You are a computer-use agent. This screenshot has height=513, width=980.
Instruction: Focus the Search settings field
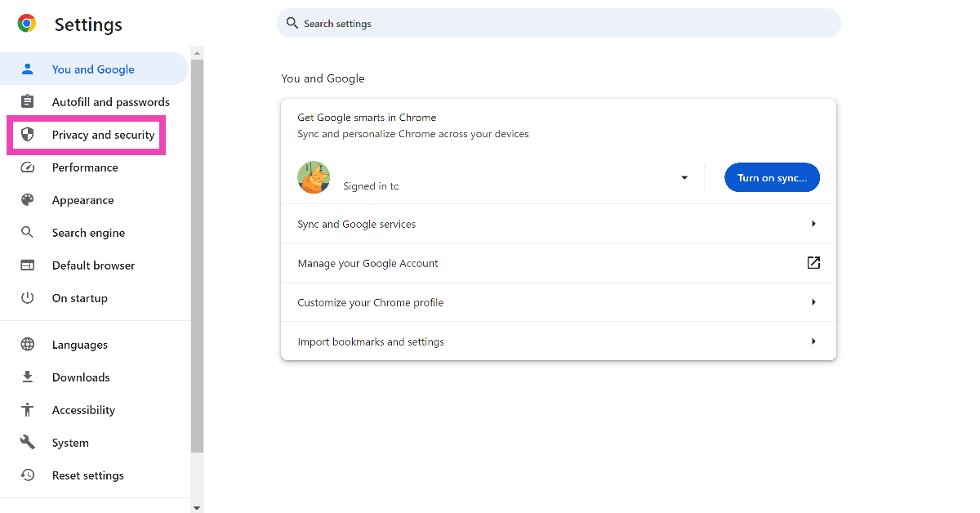559,23
